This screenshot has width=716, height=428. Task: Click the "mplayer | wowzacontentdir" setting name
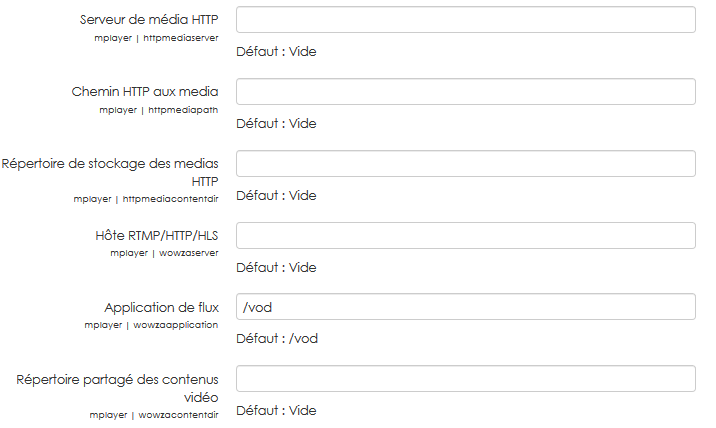(153, 414)
